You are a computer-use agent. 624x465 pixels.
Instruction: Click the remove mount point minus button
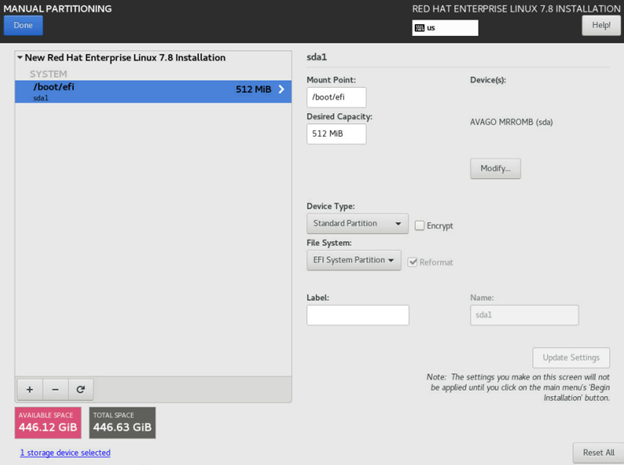tap(55, 389)
